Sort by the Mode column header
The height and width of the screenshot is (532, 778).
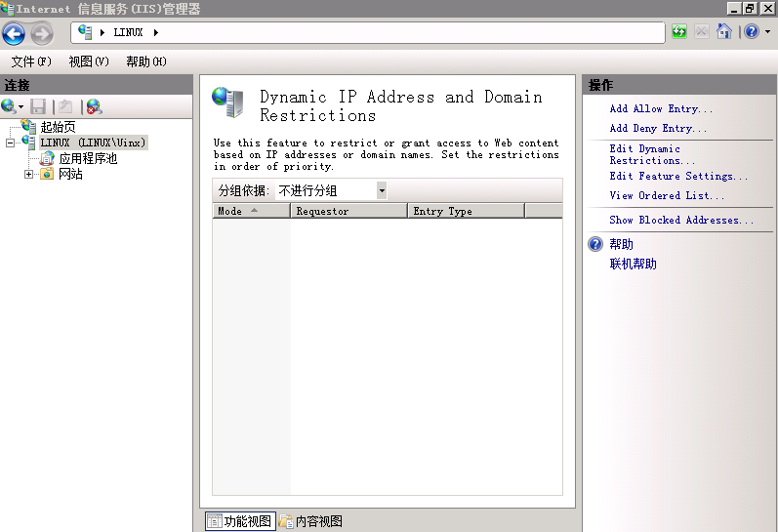(251, 211)
